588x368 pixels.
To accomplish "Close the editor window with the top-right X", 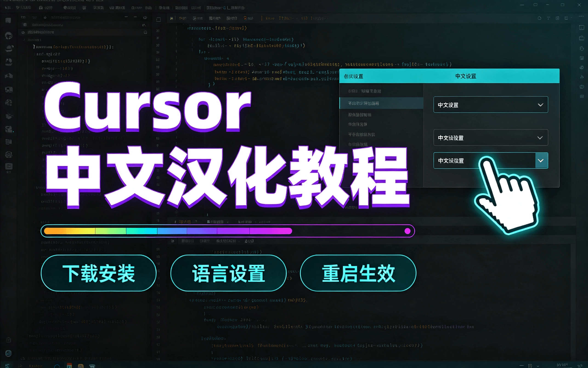I will pyautogui.click(x=579, y=5).
